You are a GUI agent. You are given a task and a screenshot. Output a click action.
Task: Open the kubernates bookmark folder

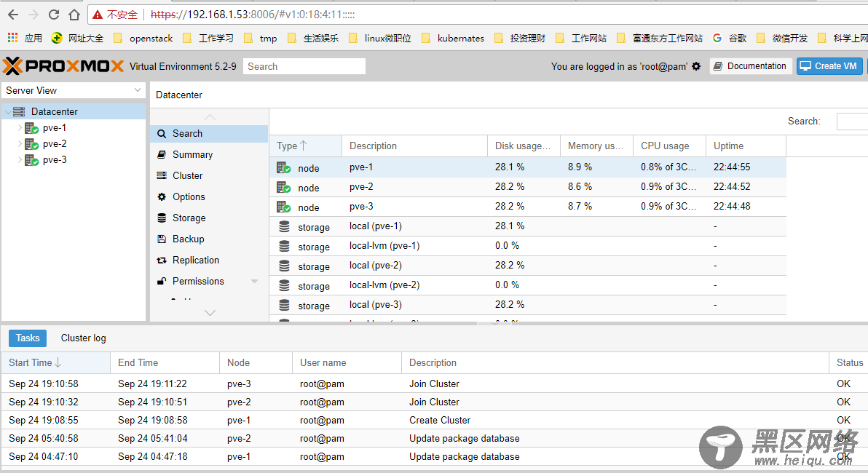(453, 38)
